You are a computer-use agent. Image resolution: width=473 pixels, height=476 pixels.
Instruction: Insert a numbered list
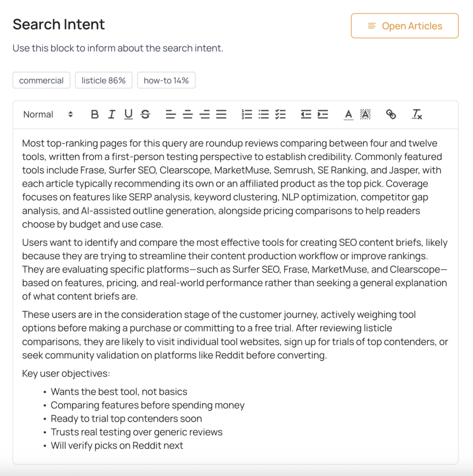tap(247, 114)
